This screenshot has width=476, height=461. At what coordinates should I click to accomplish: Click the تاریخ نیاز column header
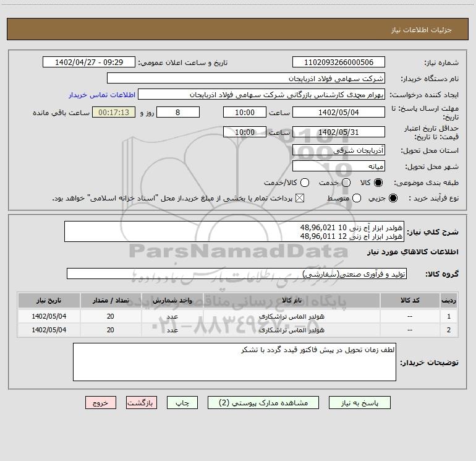point(49,300)
